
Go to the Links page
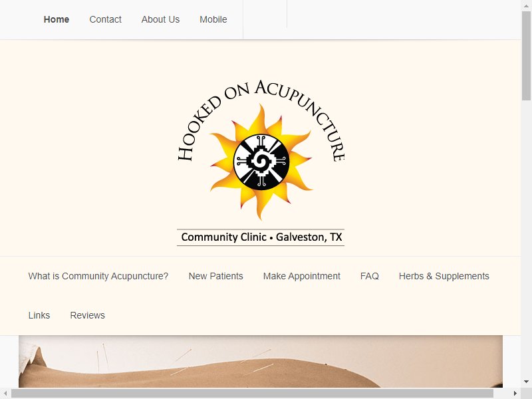click(39, 315)
